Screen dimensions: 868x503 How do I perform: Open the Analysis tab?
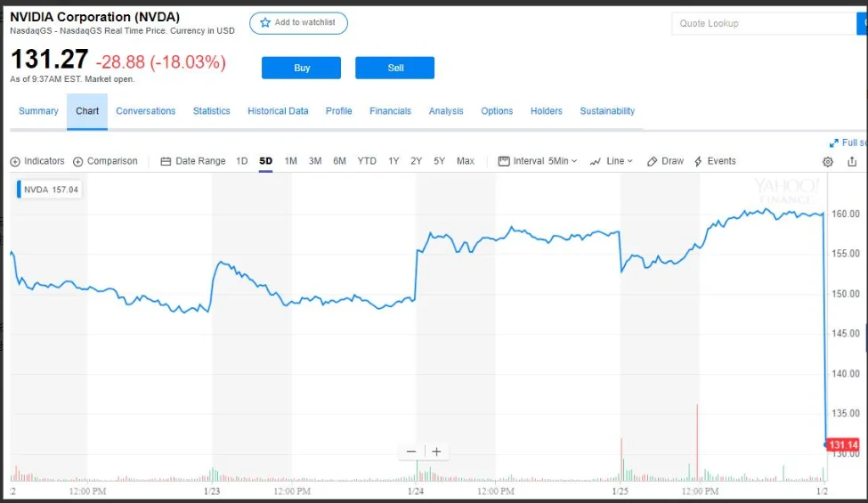[x=446, y=111]
